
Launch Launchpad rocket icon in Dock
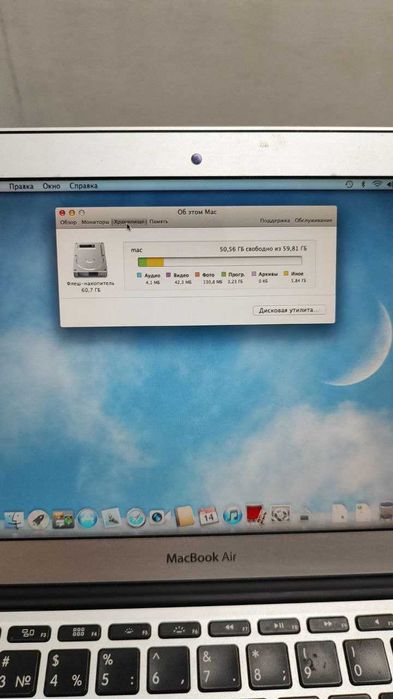pyautogui.click(x=38, y=519)
